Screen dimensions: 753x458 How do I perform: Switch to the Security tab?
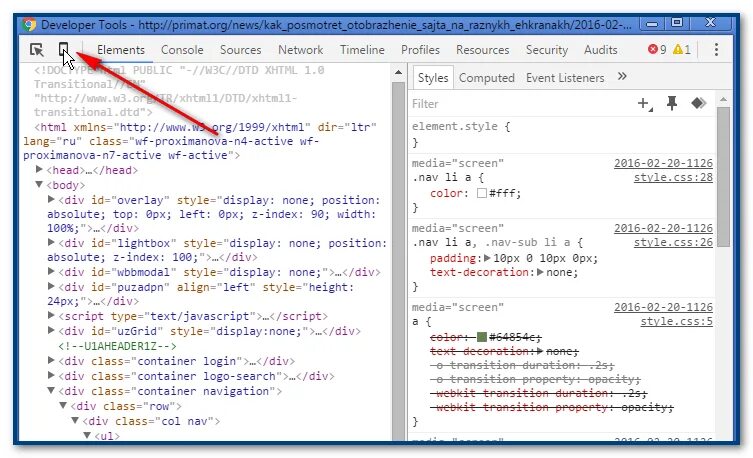click(x=547, y=50)
